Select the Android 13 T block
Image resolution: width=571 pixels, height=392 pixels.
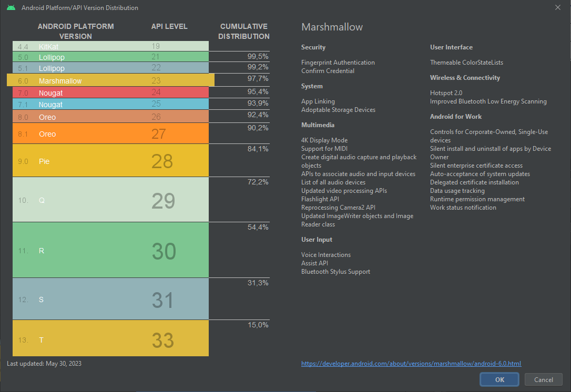pyautogui.click(x=110, y=339)
